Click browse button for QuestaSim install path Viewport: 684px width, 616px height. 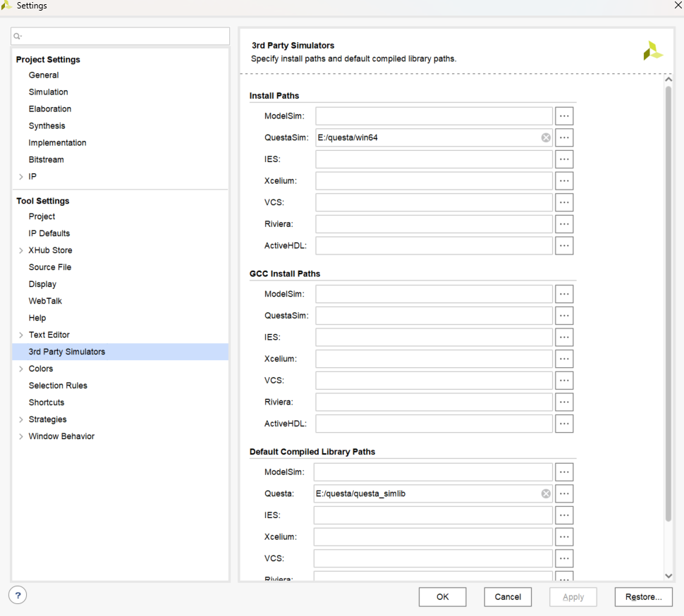[x=564, y=137]
